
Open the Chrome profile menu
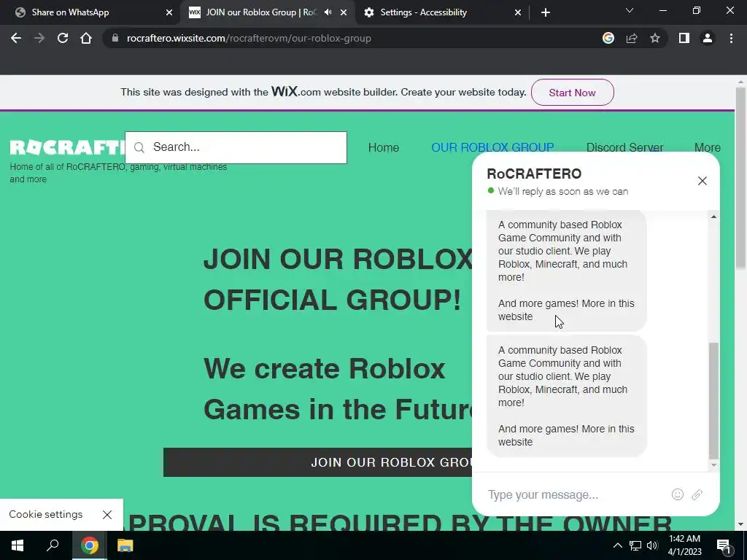pos(708,38)
